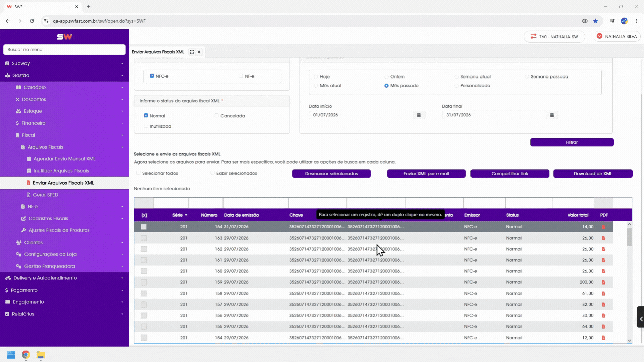Enable the NF-e checkbox
644x362 pixels.
click(x=241, y=76)
